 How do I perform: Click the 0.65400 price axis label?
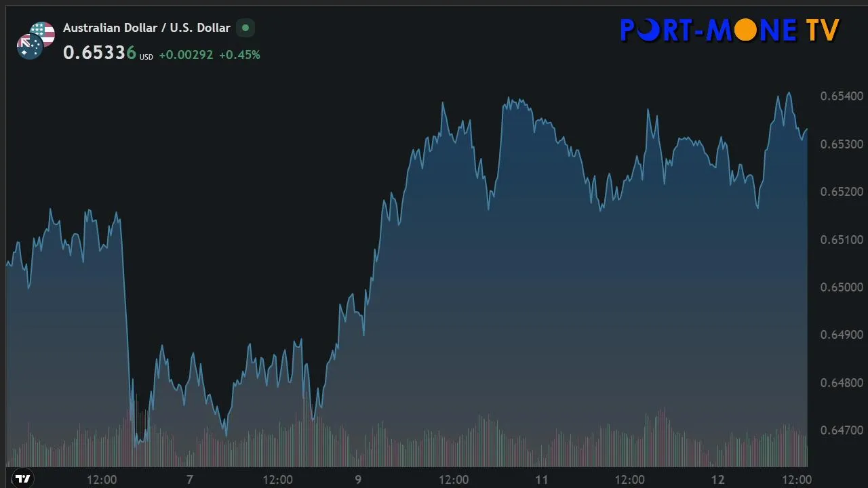pos(842,96)
